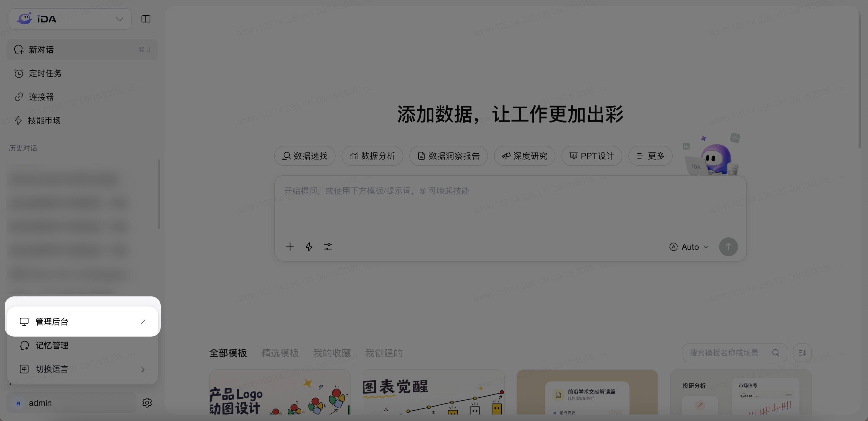
Task: Open 管理后台 admin console
Action: pyautogui.click(x=82, y=322)
